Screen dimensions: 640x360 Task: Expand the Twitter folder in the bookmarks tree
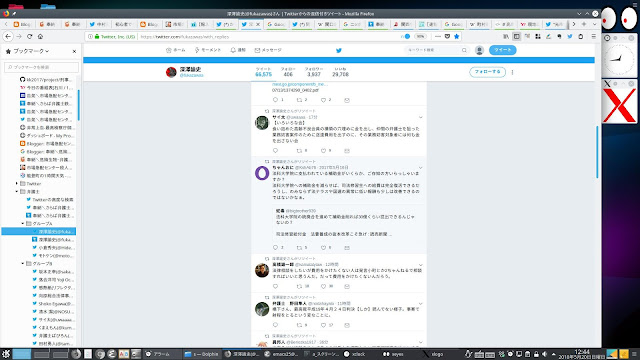(x=17, y=184)
